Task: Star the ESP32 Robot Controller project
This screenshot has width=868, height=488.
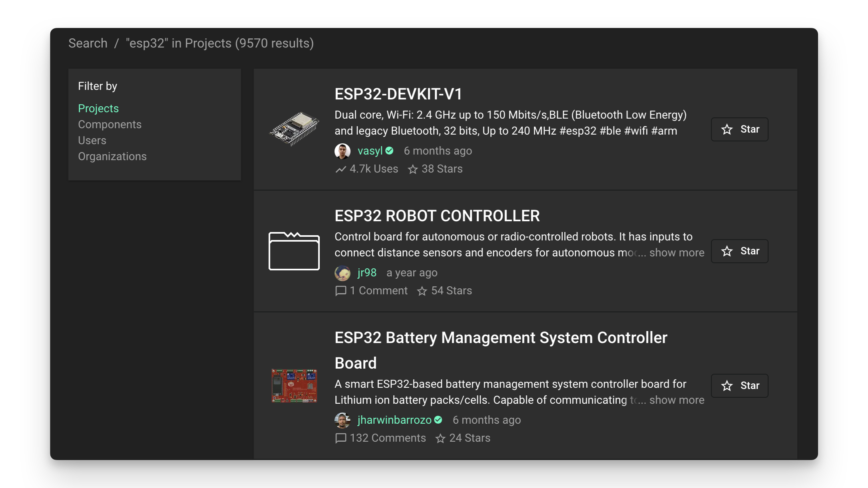Action: tap(739, 251)
